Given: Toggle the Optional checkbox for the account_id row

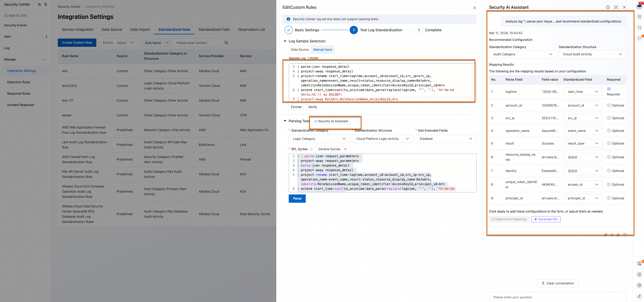Looking at the screenshot, I should point(609,105).
